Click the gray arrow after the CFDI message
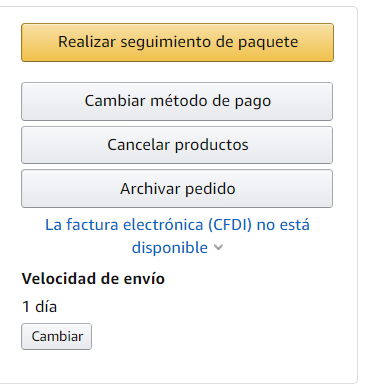This screenshot has width=372, height=387. tap(218, 247)
